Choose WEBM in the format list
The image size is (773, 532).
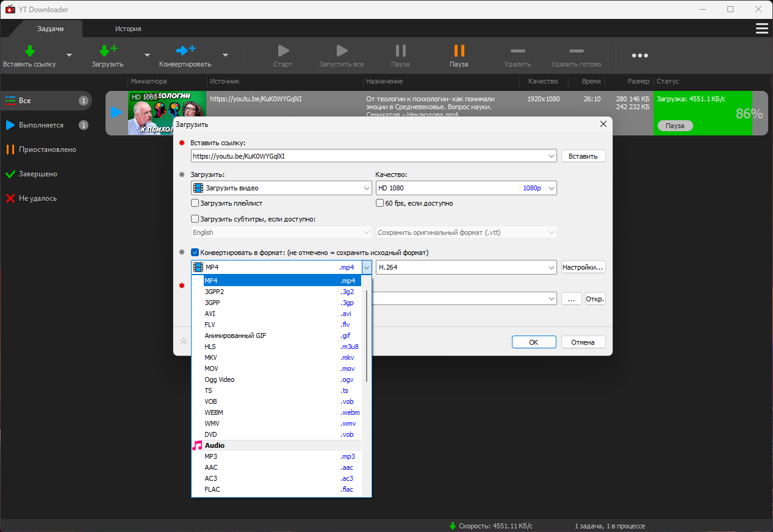point(276,412)
